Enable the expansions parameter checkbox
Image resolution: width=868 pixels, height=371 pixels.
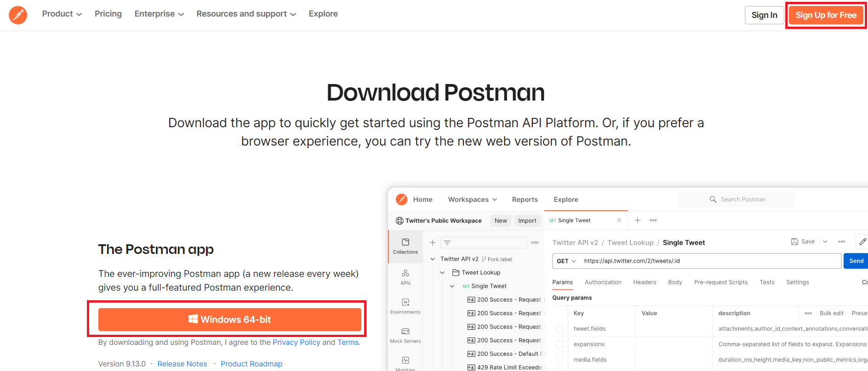560,344
